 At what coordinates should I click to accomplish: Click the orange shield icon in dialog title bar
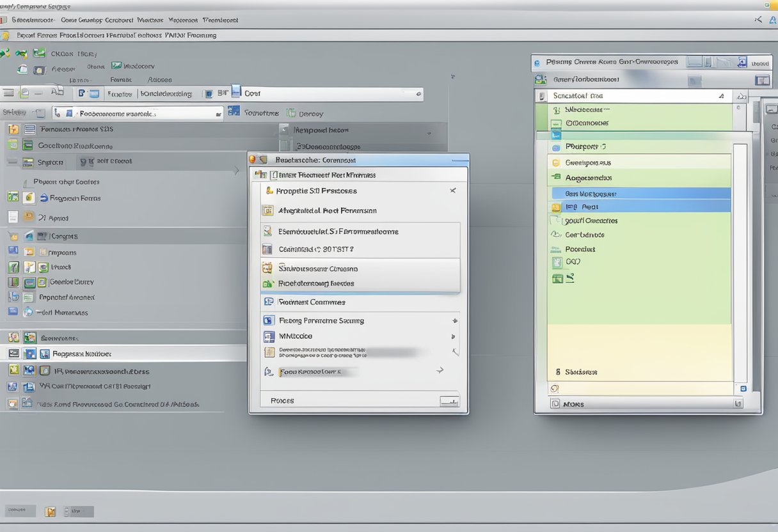[x=253, y=160]
